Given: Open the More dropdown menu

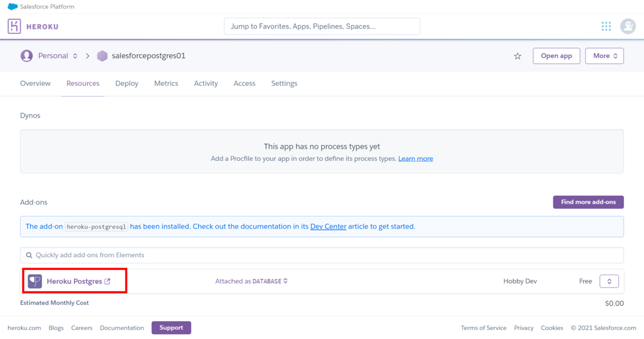Looking at the screenshot, I should (x=604, y=56).
